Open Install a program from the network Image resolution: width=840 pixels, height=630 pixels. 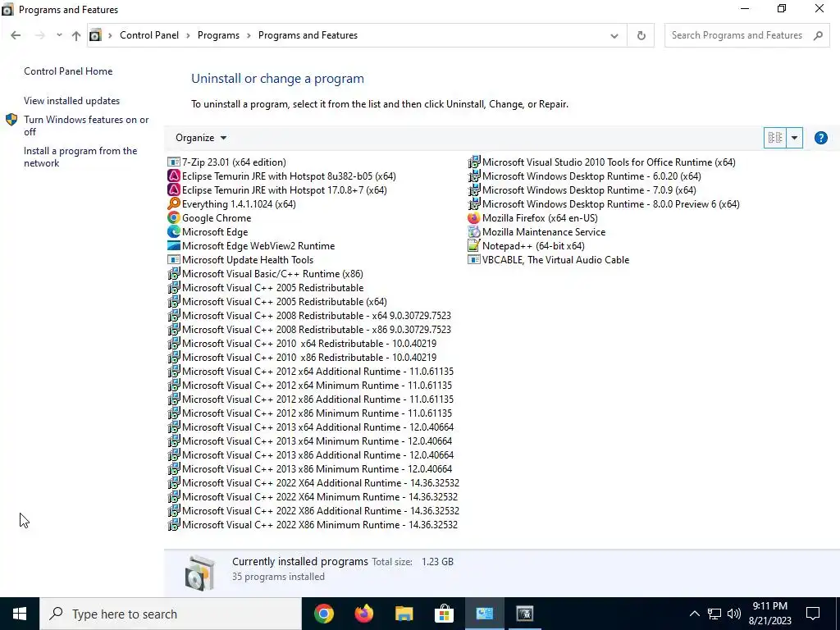(80, 157)
